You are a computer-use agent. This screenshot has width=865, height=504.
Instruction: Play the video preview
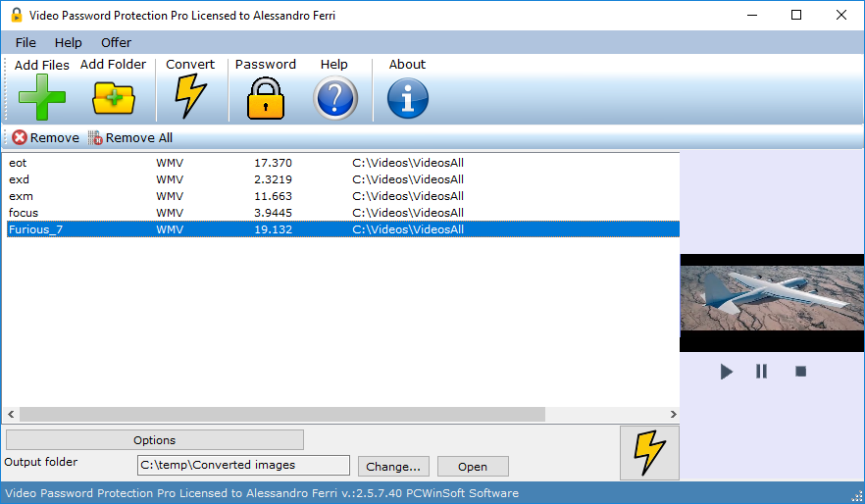tap(726, 372)
